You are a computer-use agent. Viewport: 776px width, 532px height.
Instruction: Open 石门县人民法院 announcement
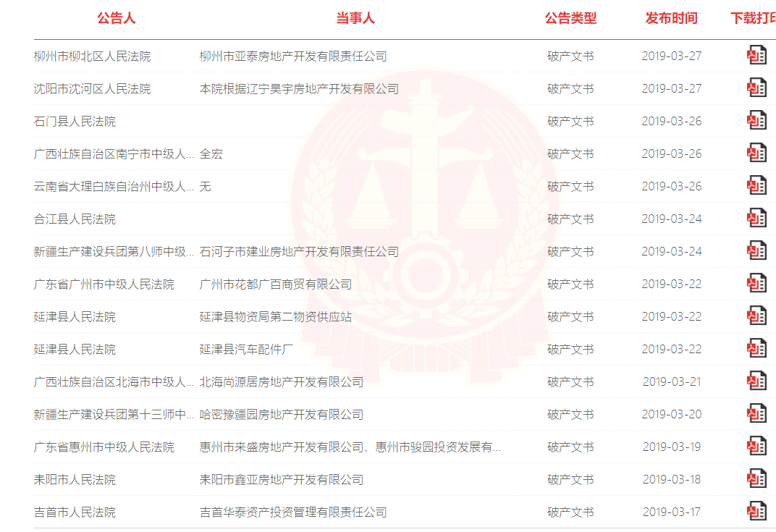[75, 122]
